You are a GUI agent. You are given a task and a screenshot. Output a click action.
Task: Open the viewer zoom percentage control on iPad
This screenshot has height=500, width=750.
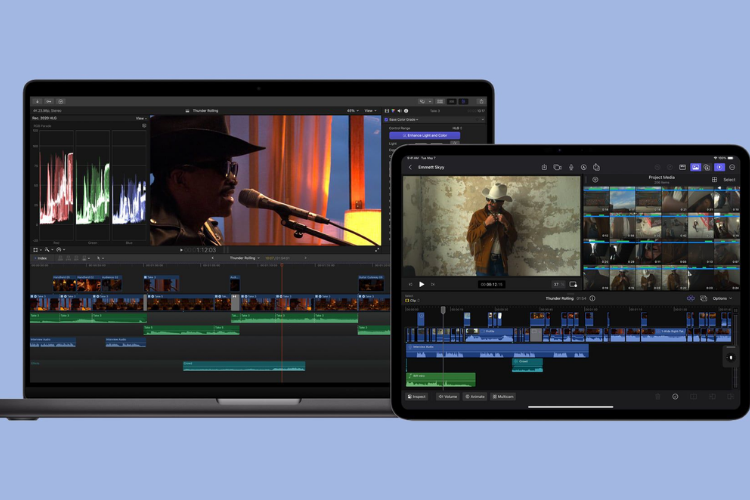[557, 284]
